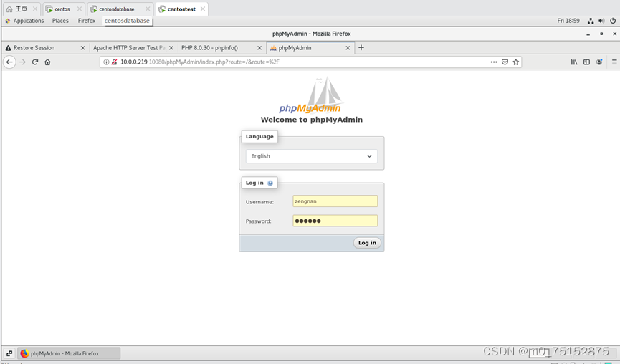Click the forward navigation arrow
The width and height of the screenshot is (620, 364).
pos(22,62)
